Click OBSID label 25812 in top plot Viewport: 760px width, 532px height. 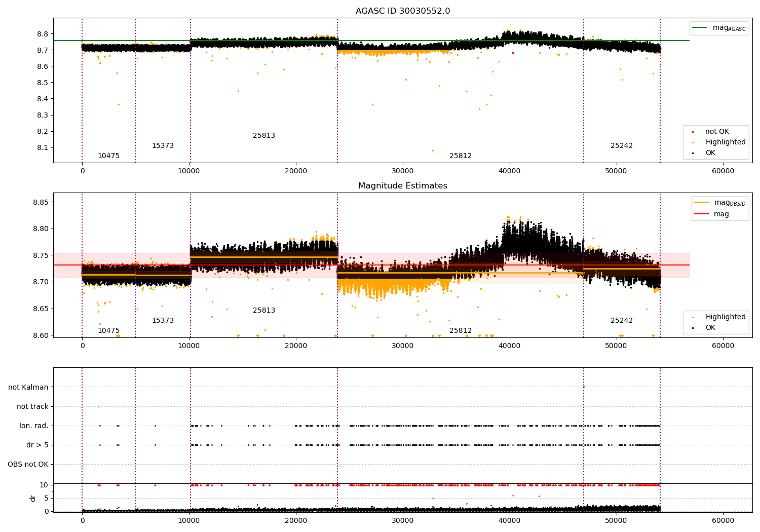[x=461, y=156]
